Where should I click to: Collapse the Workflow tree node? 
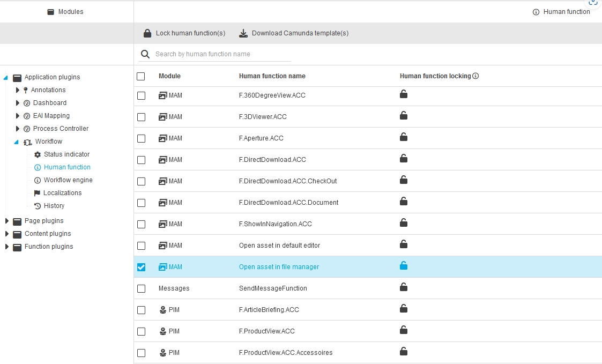click(16, 142)
